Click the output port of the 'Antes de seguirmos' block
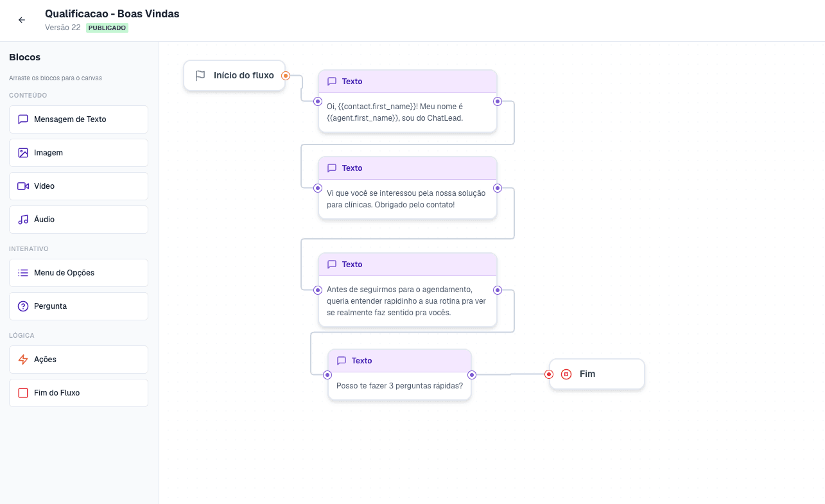The image size is (825, 504). coord(498,290)
